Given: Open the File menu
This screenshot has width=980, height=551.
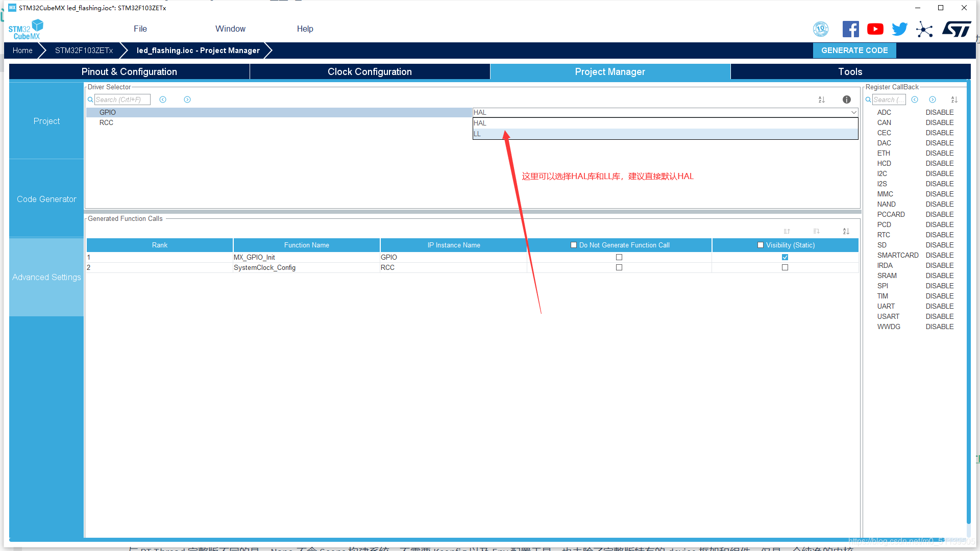Looking at the screenshot, I should click(x=140, y=29).
